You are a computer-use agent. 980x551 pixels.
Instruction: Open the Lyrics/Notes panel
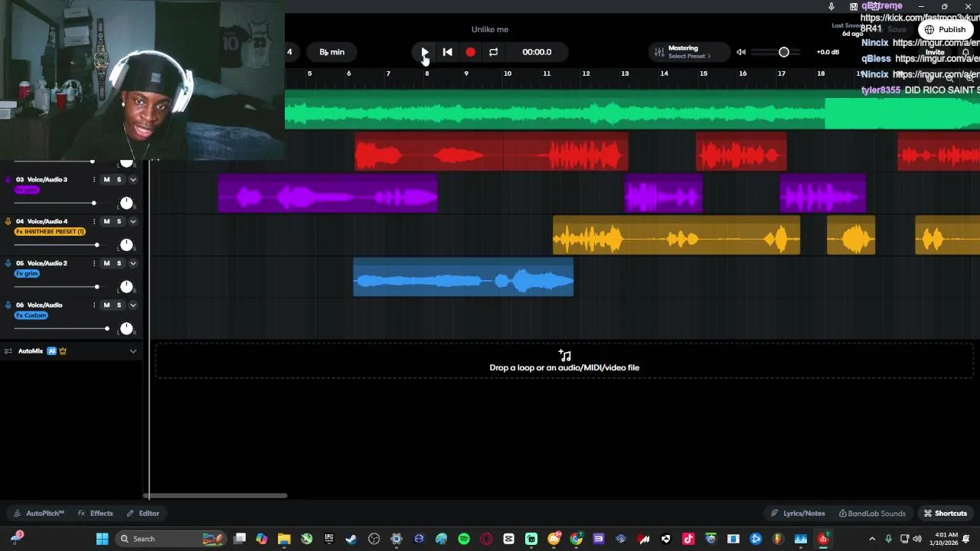798,514
